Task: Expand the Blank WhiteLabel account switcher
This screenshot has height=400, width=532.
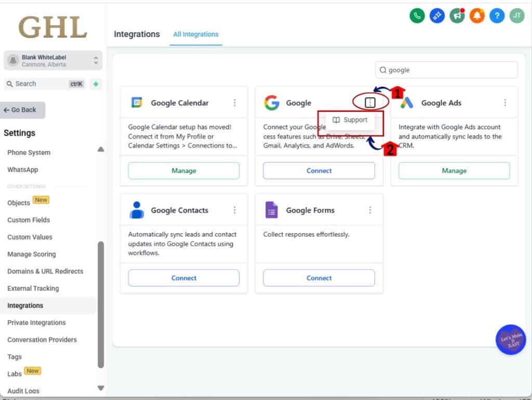Action: pyautogui.click(x=53, y=60)
